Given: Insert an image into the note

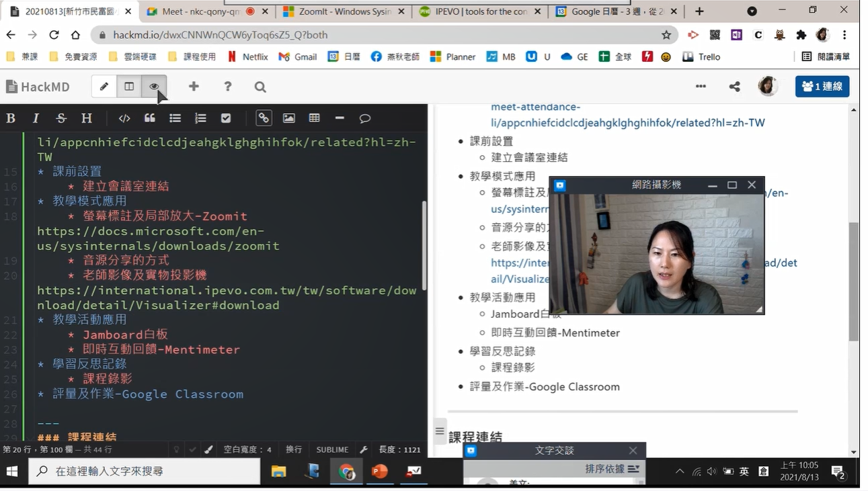Looking at the screenshot, I should point(289,118).
